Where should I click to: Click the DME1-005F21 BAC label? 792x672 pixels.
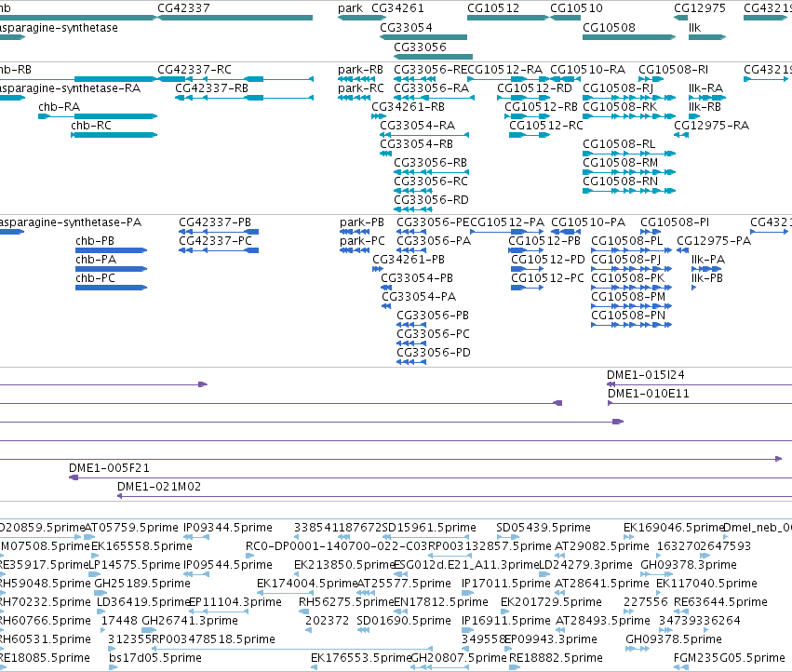point(109,468)
